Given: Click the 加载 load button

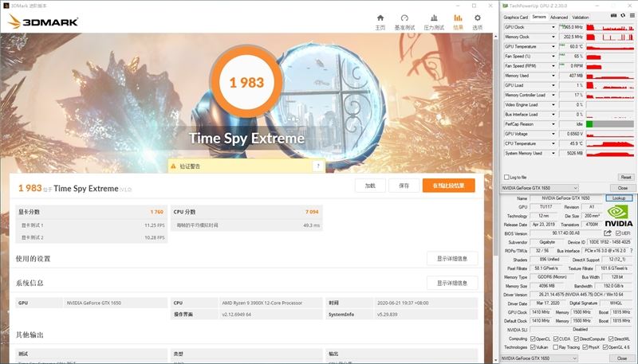Looking at the screenshot, I should click(370, 186).
